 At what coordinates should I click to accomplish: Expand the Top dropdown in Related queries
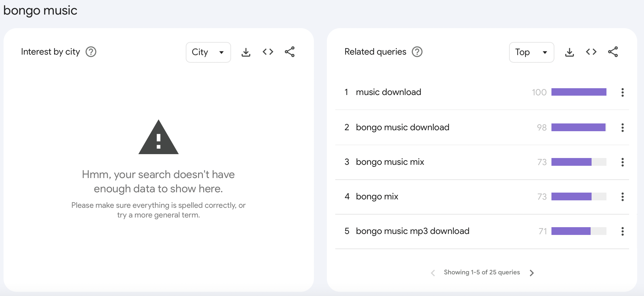pyautogui.click(x=531, y=52)
